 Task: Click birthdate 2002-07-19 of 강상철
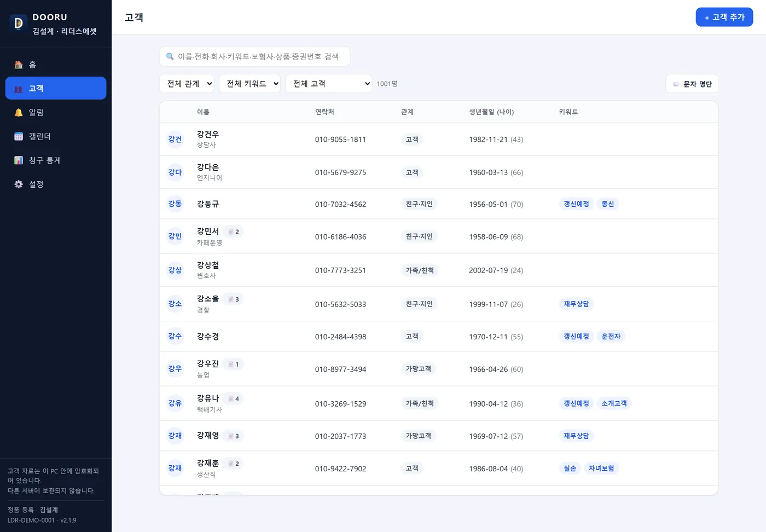coord(488,270)
